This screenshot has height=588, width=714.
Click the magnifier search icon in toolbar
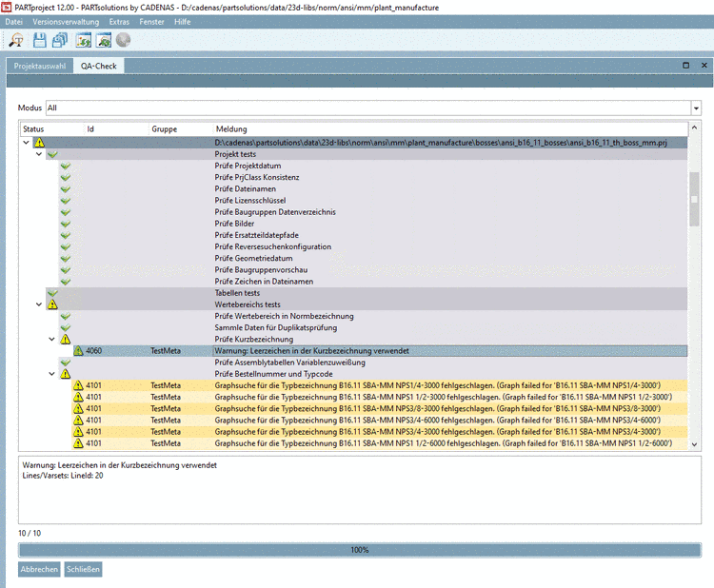[x=16, y=40]
